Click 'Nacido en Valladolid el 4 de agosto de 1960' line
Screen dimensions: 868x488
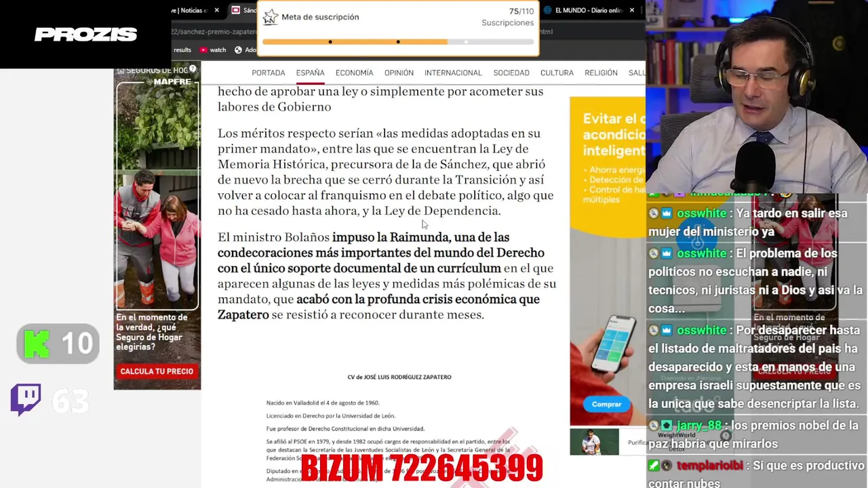pyautogui.click(x=323, y=403)
